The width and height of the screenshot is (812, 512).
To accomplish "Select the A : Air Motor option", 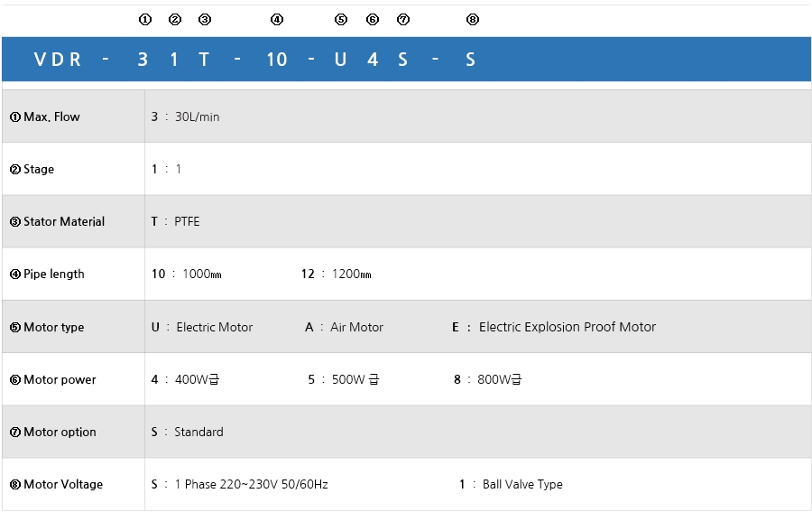I will (344, 327).
